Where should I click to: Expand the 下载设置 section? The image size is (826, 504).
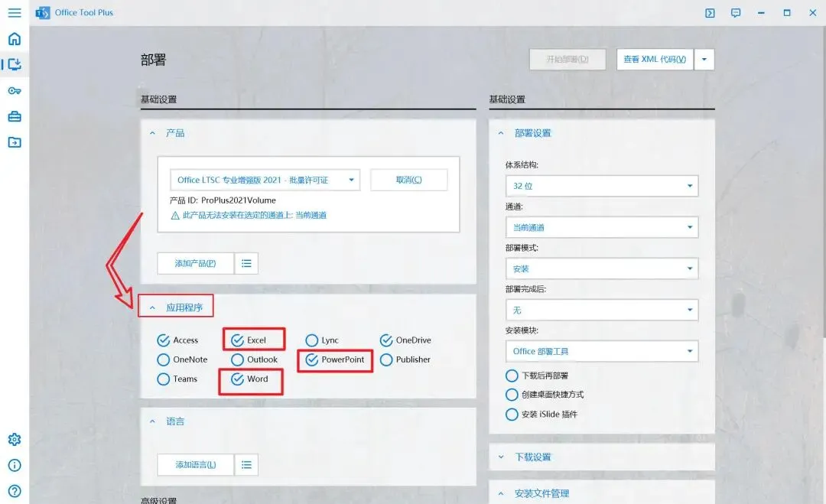coord(501,457)
